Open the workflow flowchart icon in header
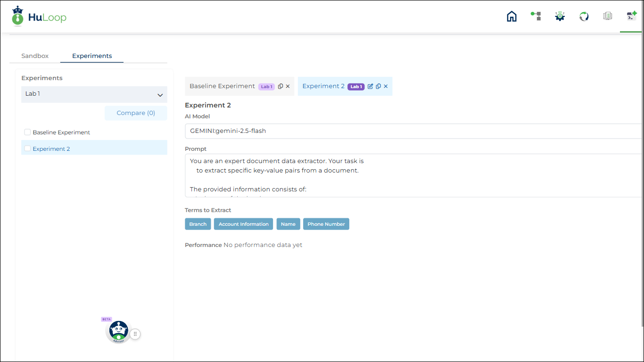Screen dimensions: 644x362 coord(536,16)
